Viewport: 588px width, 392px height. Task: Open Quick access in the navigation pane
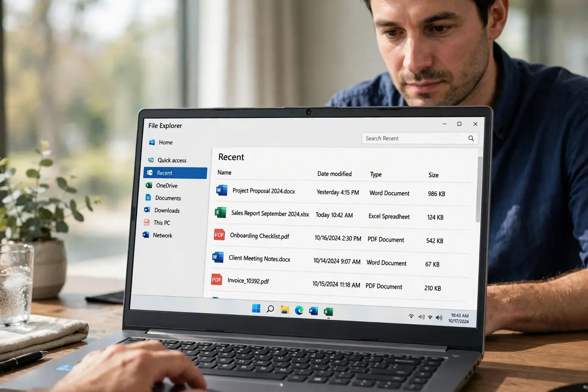coord(167,160)
